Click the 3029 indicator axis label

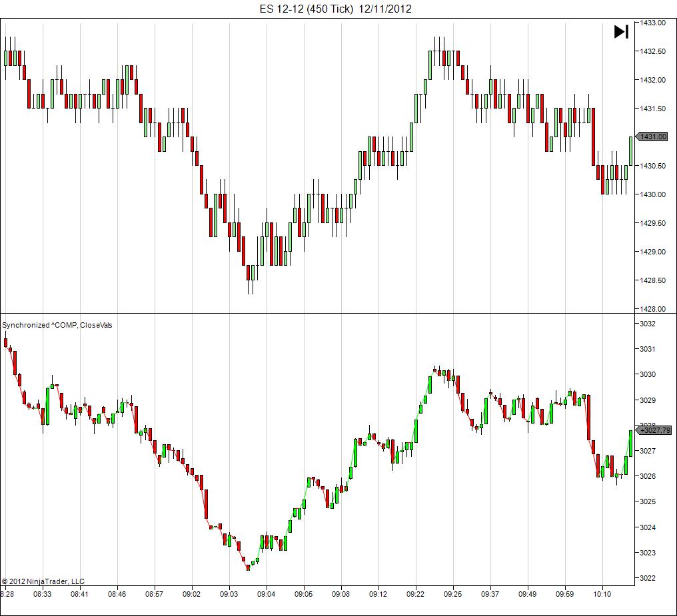tap(647, 400)
